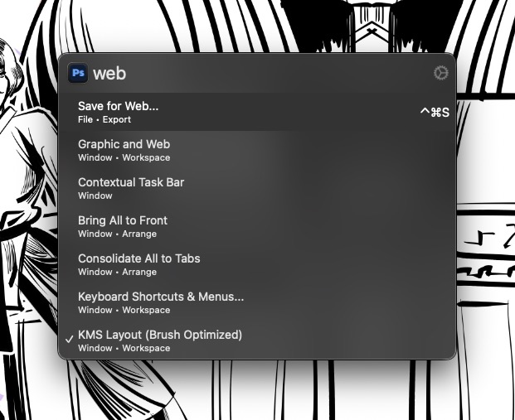Click the ^⌘S shortcut hint
Viewport: 515px width, 420px height.
435,113
